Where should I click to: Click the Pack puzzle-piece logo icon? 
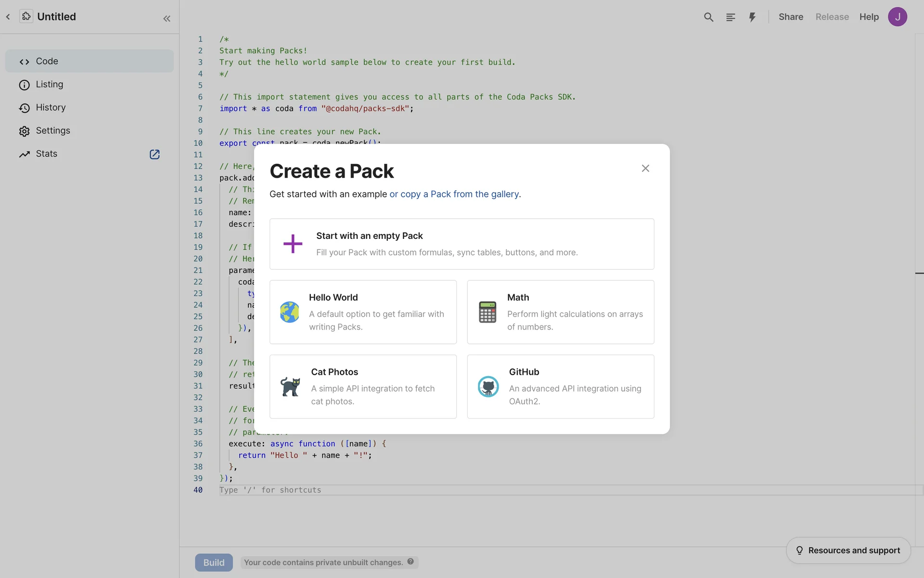click(26, 16)
